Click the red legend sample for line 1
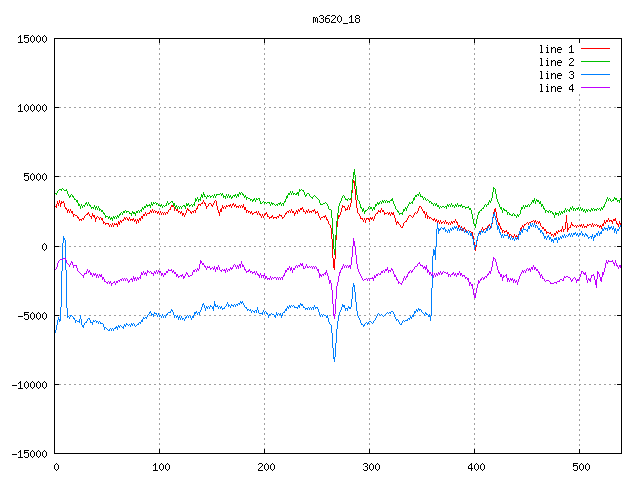Image resolution: width=640 pixels, height=480 pixels. pos(596,49)
